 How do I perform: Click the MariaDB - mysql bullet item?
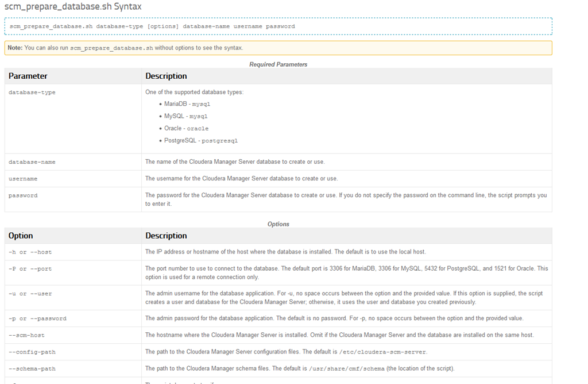[x=187, y=104]
